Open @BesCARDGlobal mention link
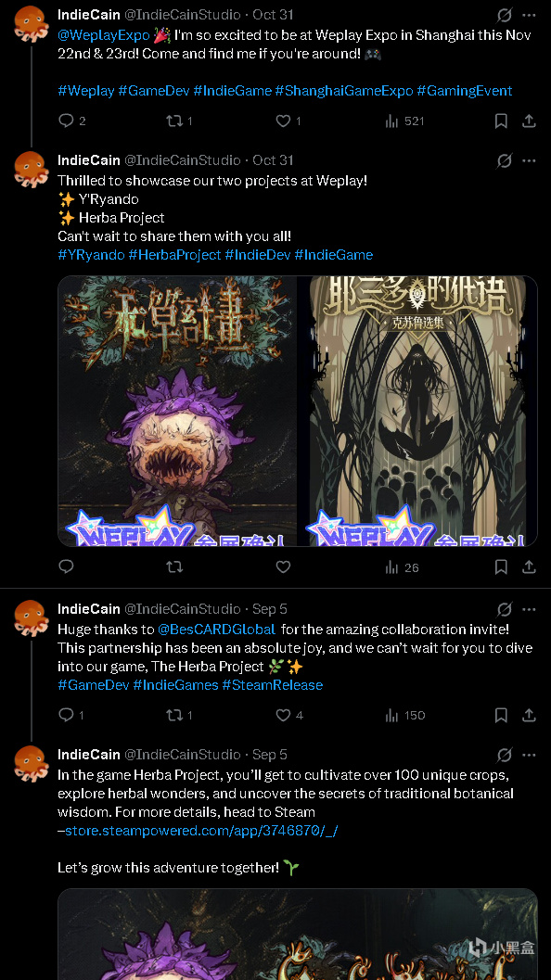The height and width of the screenshot is (980, 551). coord(216,630)
